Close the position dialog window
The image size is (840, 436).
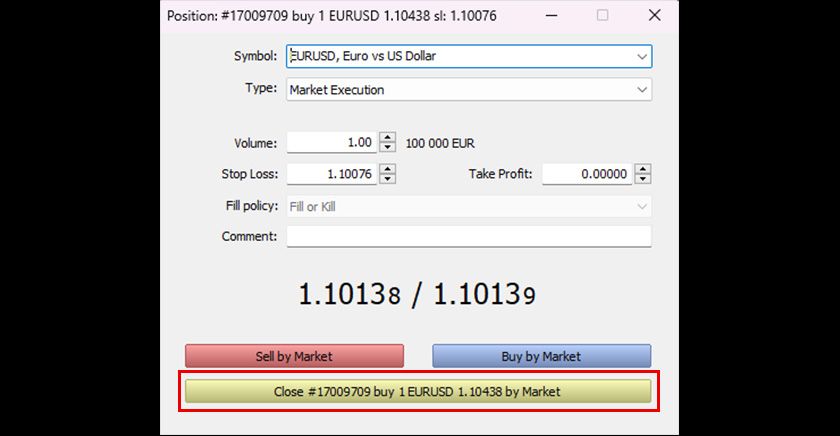click(654, 16)
